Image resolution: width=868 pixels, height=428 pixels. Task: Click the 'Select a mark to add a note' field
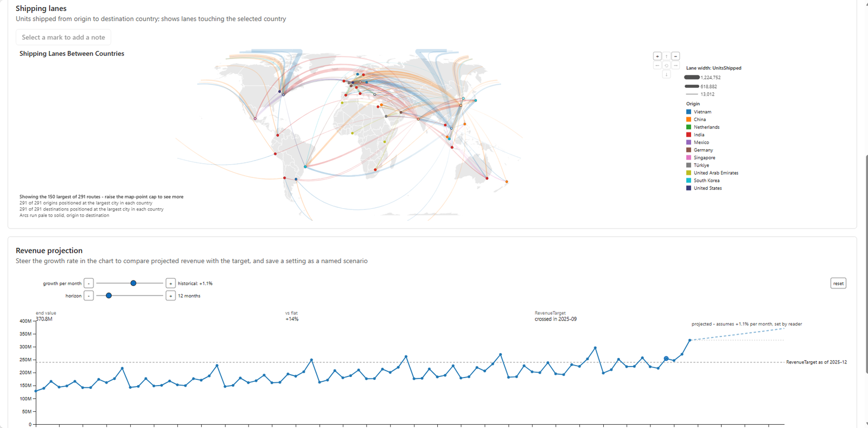pyautogui.click(x=63, y=37)
